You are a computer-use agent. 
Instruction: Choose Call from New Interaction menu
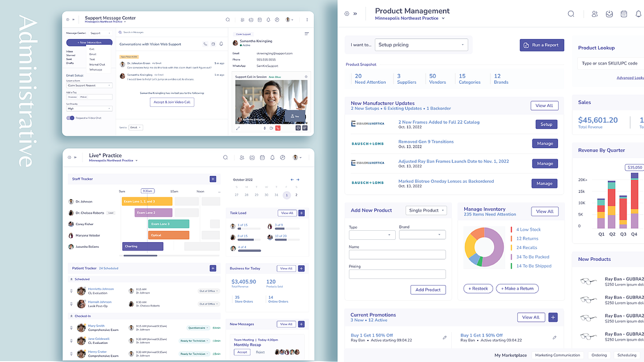(92, 49)
